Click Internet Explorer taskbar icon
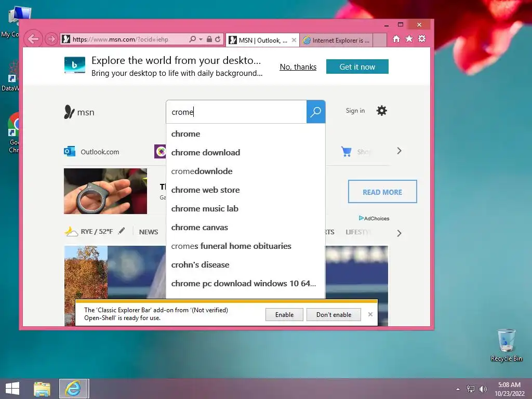 pos(74,389)
